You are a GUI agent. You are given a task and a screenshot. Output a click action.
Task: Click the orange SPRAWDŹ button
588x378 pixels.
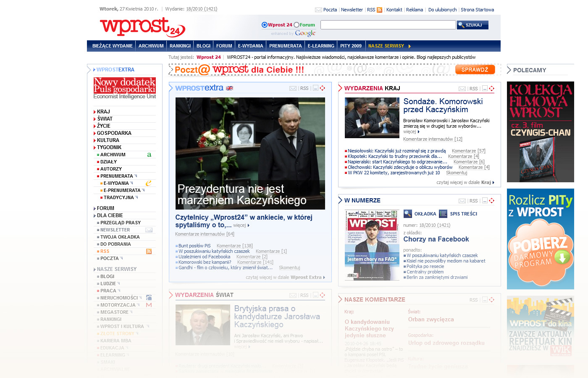tap(475, 70)
